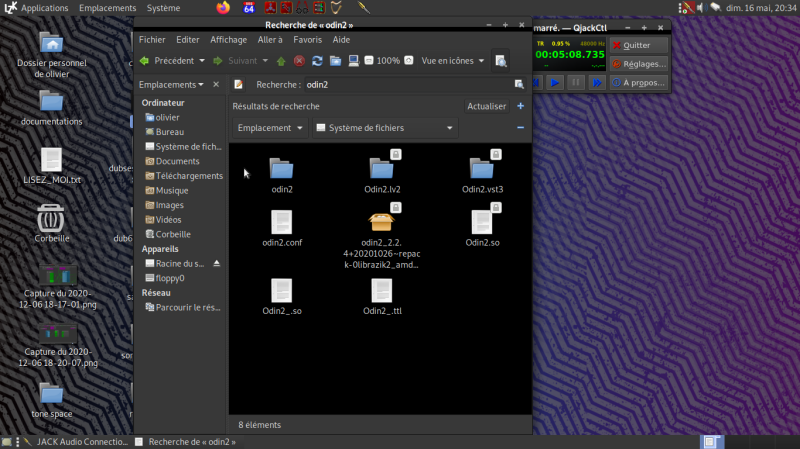Open the Editer menu
The height and width of the screenshot is (449, 800).
[188, 40]
